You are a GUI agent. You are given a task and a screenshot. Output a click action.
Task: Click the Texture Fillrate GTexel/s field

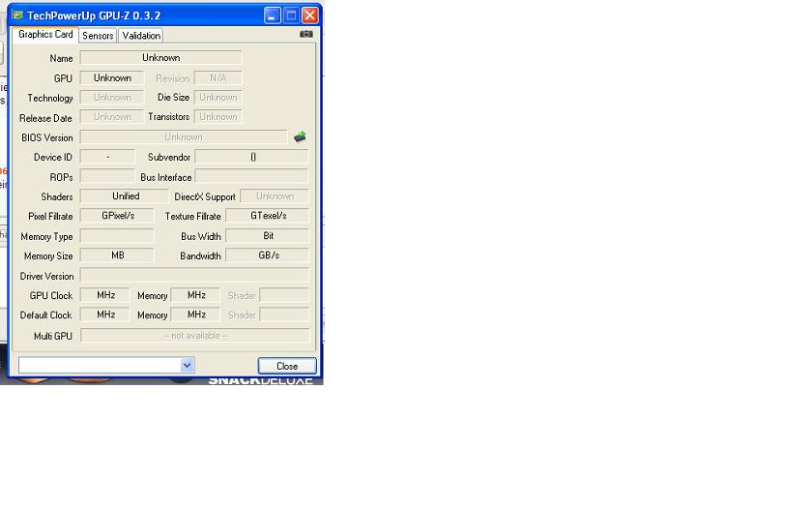(267, 216)
